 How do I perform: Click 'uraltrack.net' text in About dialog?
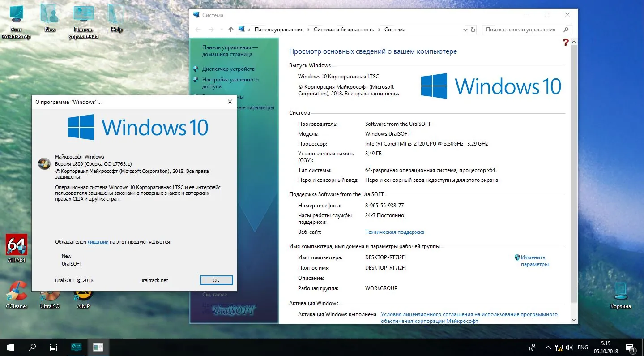tap(154, 280)
